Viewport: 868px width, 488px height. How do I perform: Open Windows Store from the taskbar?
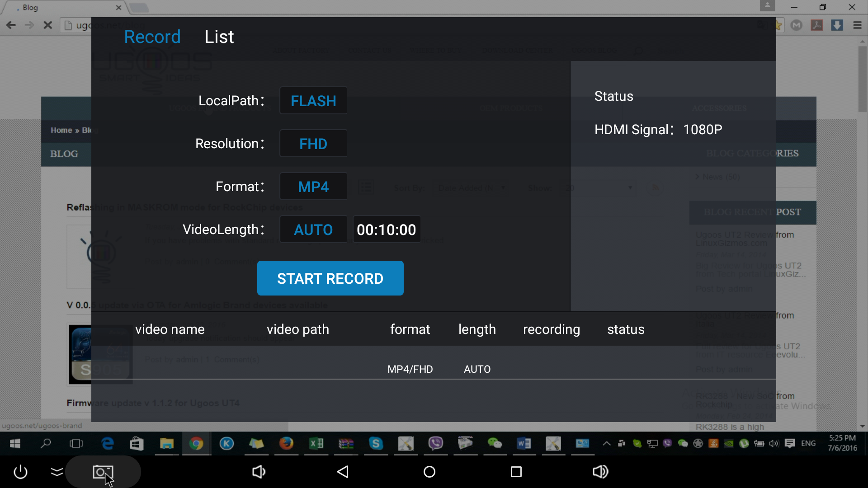pyautogui.click(x=137, y=444)
